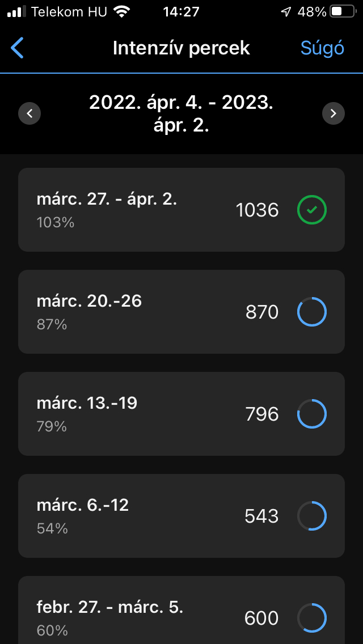Open the Súgó help link

[322, 48]
